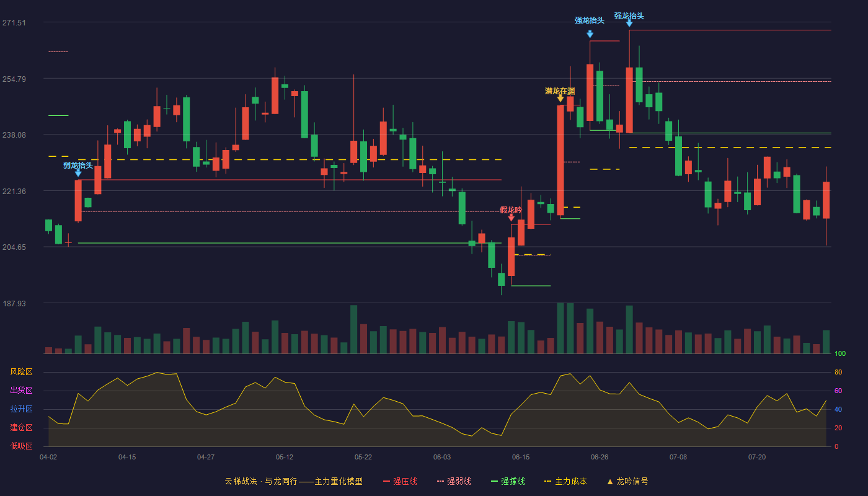Image resolution: width=868 pixels, height=496 pixels.
Task: Select the 建仓区 zone label
Action: [x=22, y=428]
